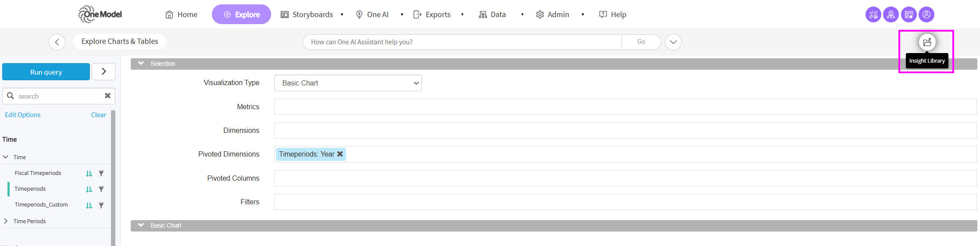Collapse the Basic Chart section
This screenshot has height=246, width=980.
pyautogui.click(x=141, y=225)
